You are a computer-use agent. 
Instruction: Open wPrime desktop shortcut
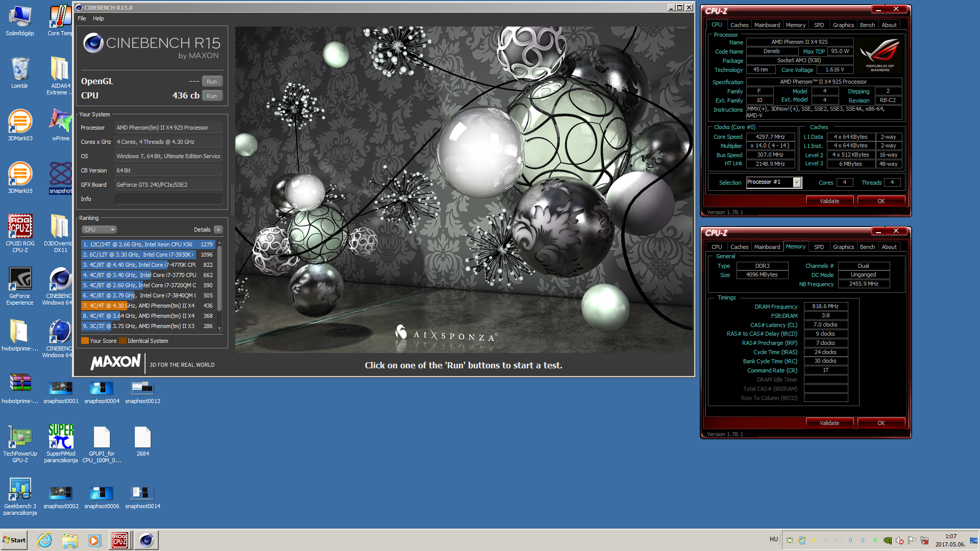[60, 125]
